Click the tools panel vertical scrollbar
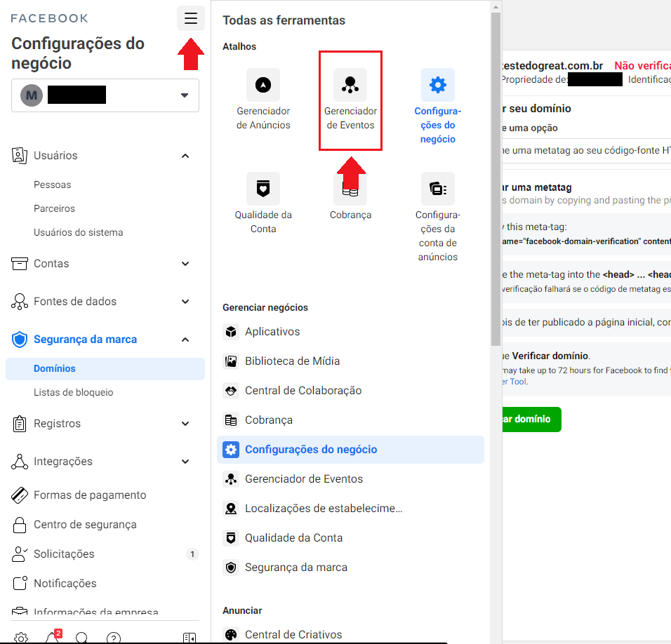 pyautogui.click(x=496, y=179)
